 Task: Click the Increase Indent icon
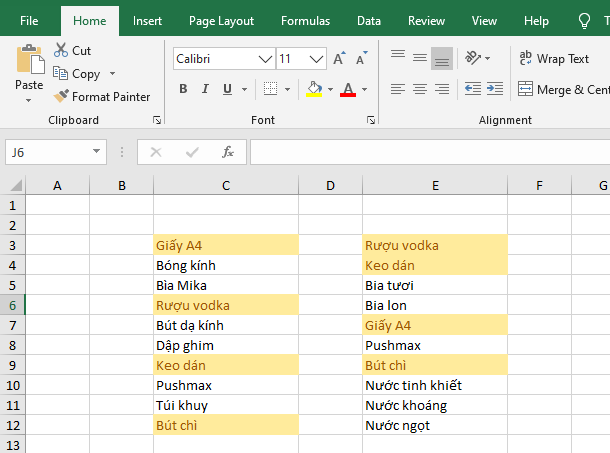point(494,89)
